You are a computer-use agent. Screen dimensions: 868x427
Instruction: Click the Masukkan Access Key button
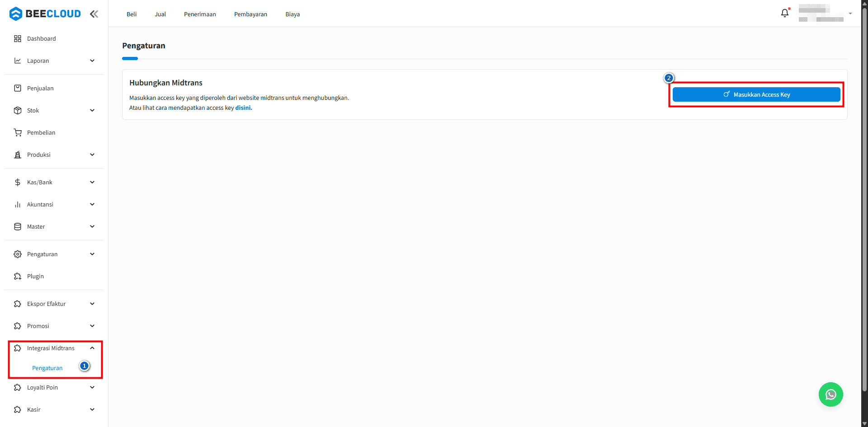[756, 94]
